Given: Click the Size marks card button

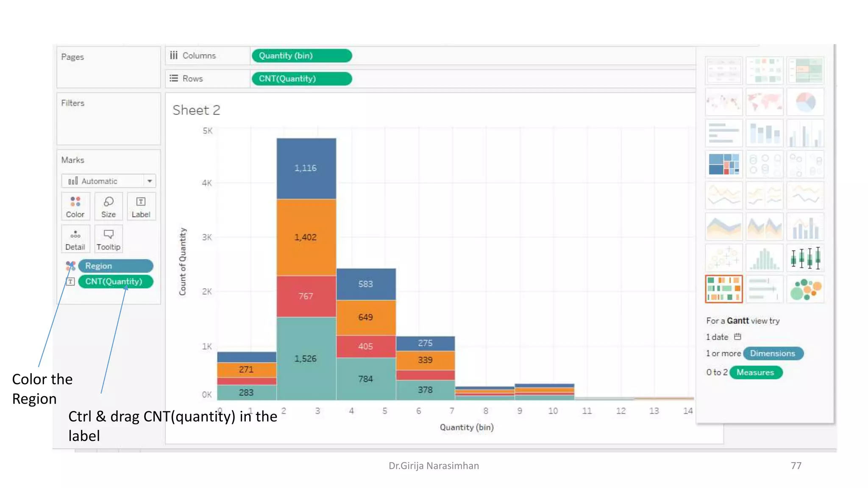Looking at the screenshot, I should 108,206.
